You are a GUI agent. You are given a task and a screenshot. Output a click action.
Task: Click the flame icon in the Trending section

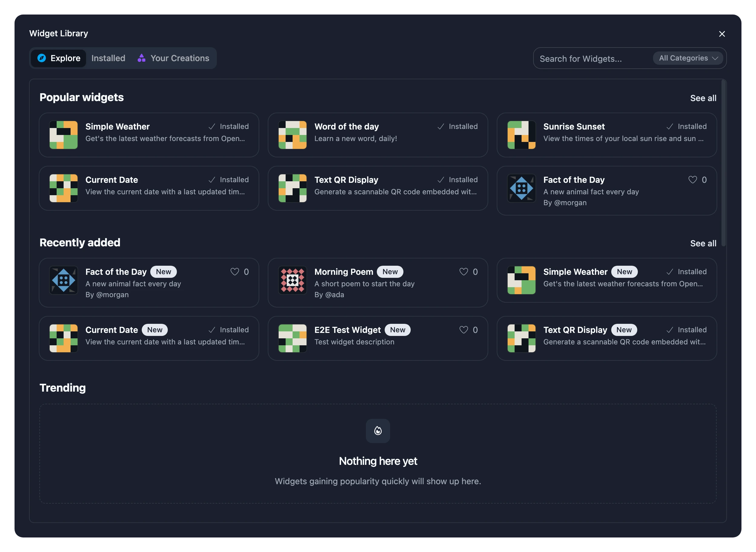point(378,431)
